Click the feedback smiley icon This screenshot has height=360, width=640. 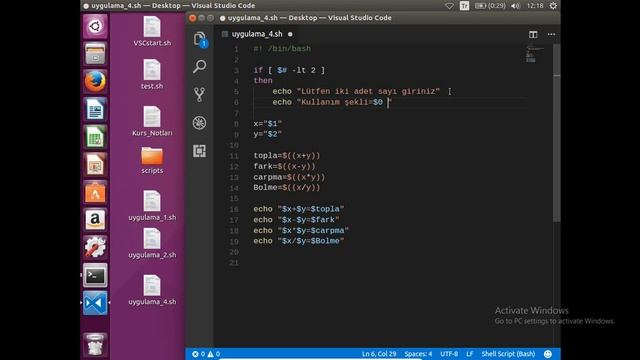(548, 354)
